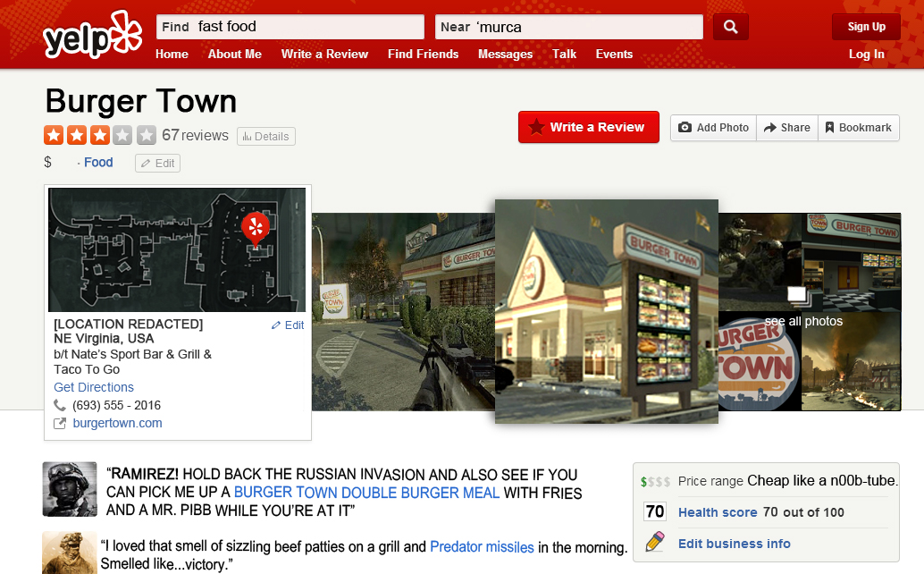Click the Bookmark button

(x=859, y=127)
